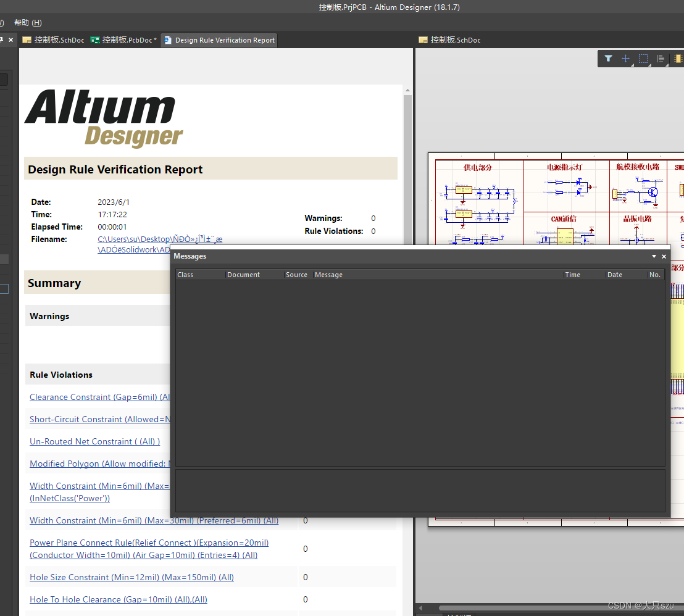The height and width of the screenshot is (616, 684).
Task: Close the Messages panel
Action: pos(664,256)
